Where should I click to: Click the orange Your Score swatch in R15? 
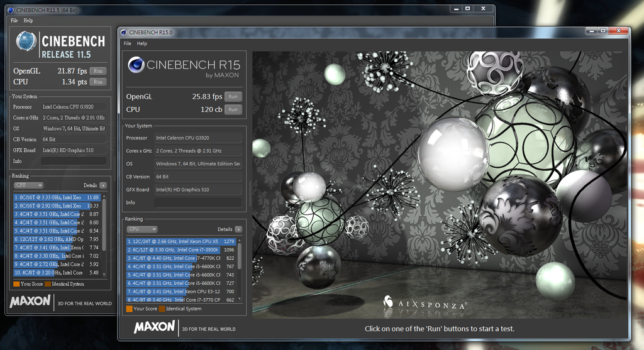tap(130, 309)
